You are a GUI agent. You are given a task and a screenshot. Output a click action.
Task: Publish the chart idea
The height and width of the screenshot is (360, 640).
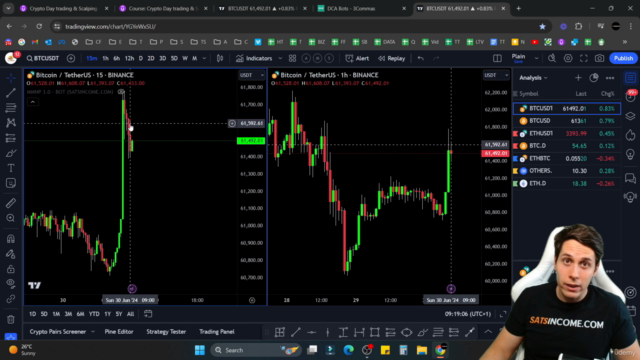(x=623, y=58)
